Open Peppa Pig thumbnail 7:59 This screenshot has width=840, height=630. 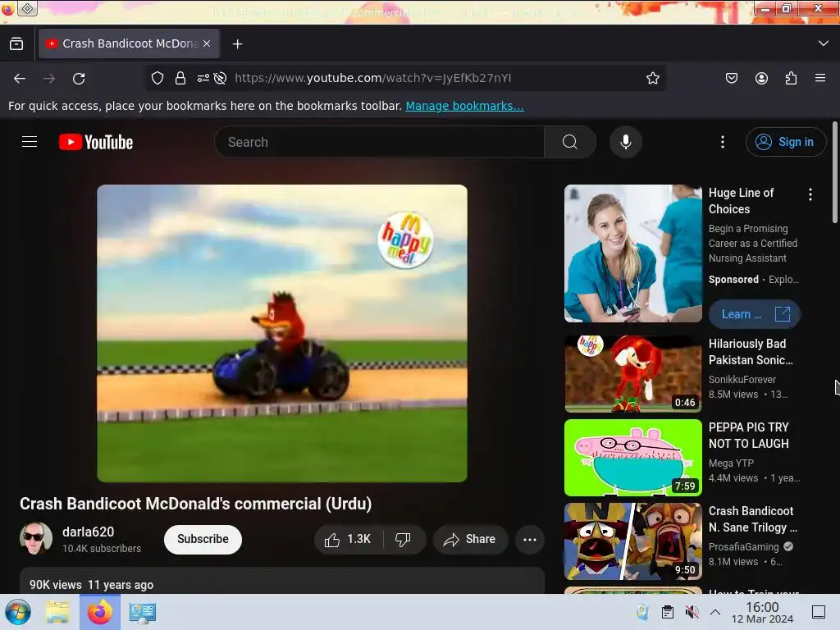tap(632, 458)
